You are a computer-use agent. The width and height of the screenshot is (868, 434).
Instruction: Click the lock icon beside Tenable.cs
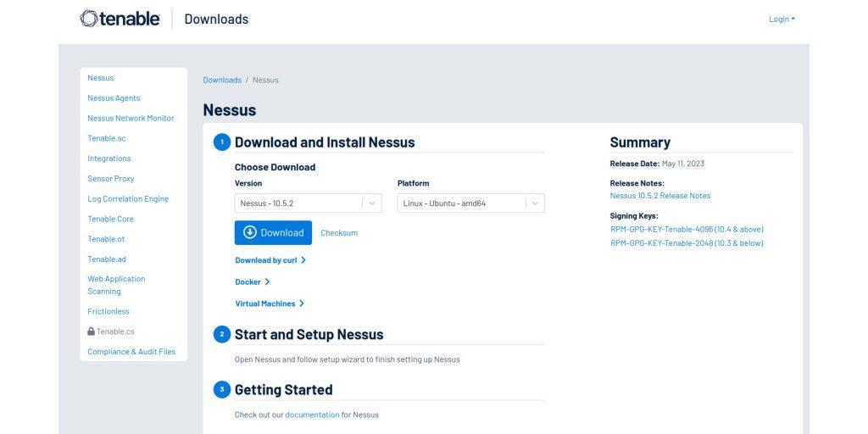[x=91, y=331]
